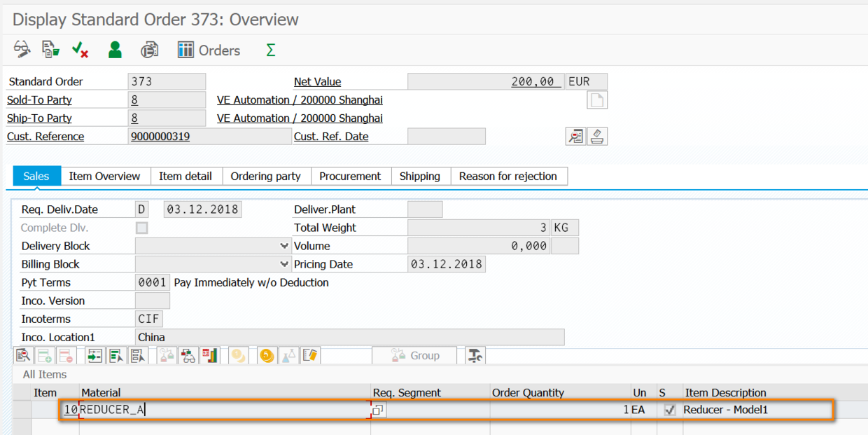Follow the Ship-To Party link label
868x435 pixels.
(x=39, y=118)
